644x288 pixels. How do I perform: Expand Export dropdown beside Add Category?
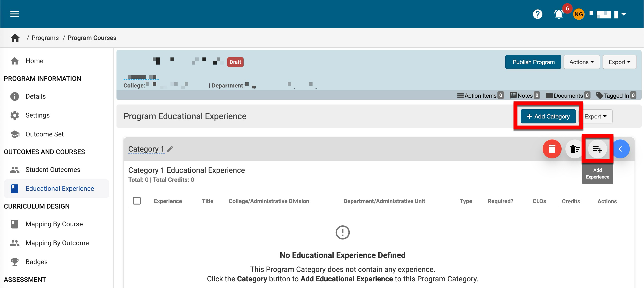(x=595, y=116)
